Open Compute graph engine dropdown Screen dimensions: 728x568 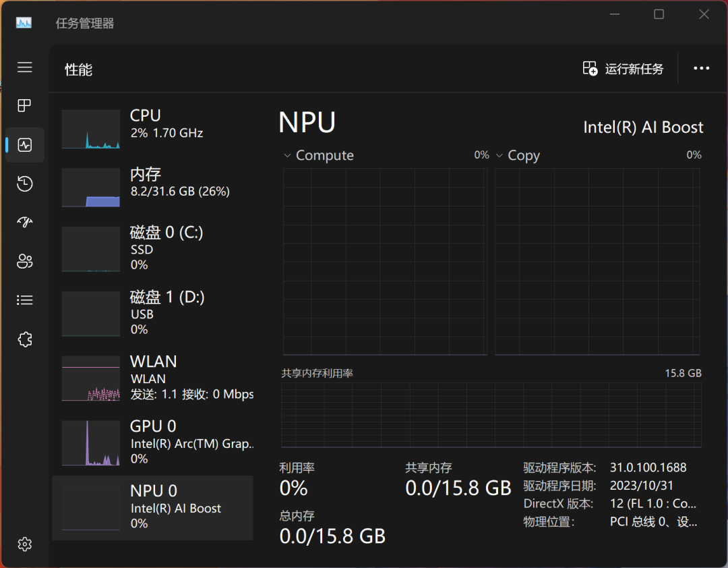tap(287, 155)
